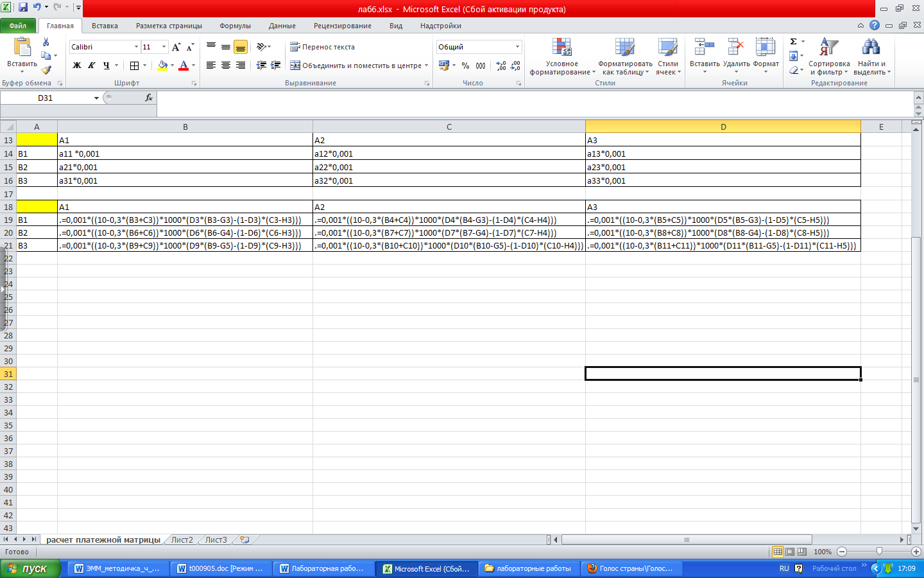Click the Comma style 000 icon
This screenshot has height=578, width=924.
tap(481, 66)
